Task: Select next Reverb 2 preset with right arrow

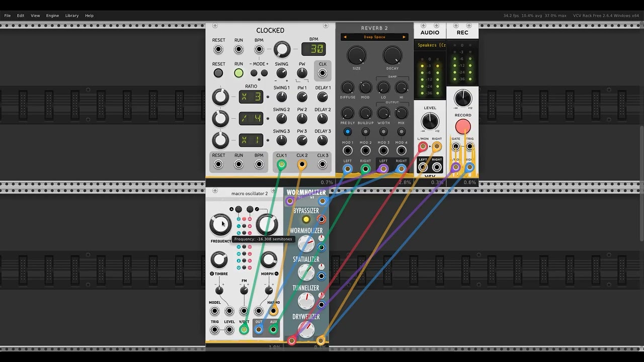Action: (404, 37)
